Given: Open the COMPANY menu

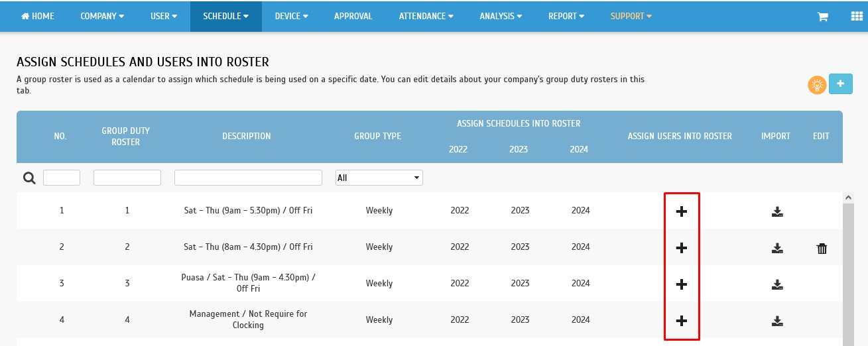Looking at the screenshot, I should (102, 16).
